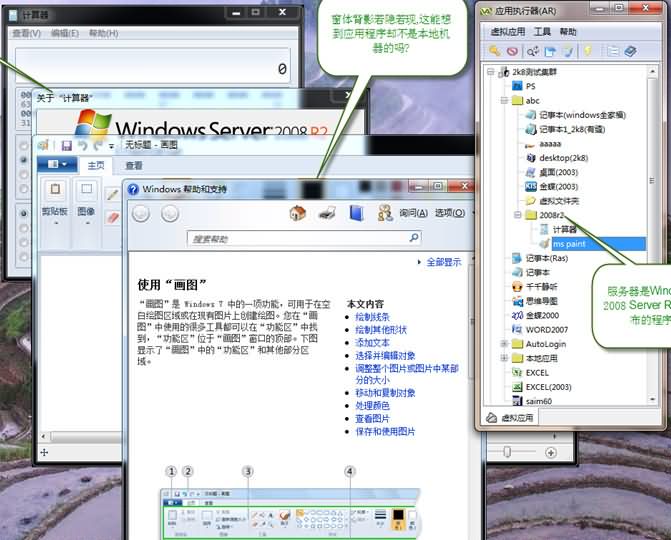
Task: Open Browse Help book icon
Action: click(x=356, y=213)
